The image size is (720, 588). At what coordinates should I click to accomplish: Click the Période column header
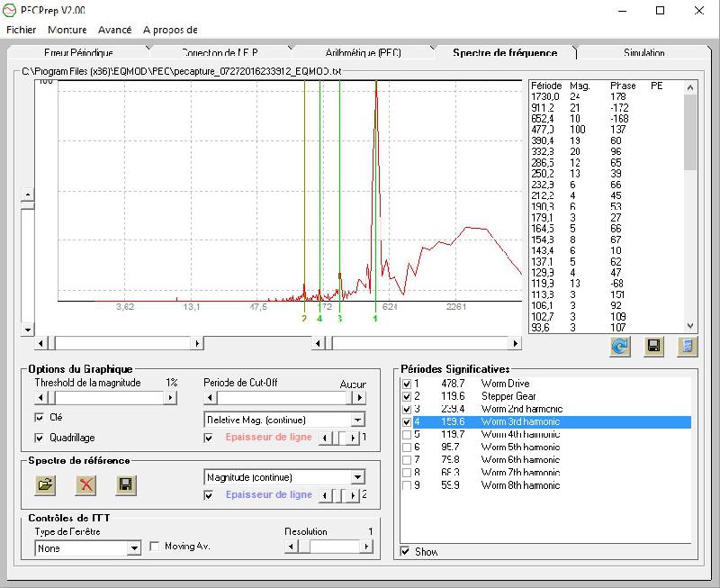click(546, 86)
